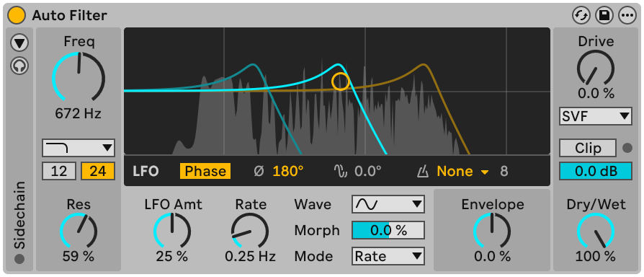Viewport: 644px width, 277px height.
Task: Select the 24 dB filter slope
Action: pos(98,171)
